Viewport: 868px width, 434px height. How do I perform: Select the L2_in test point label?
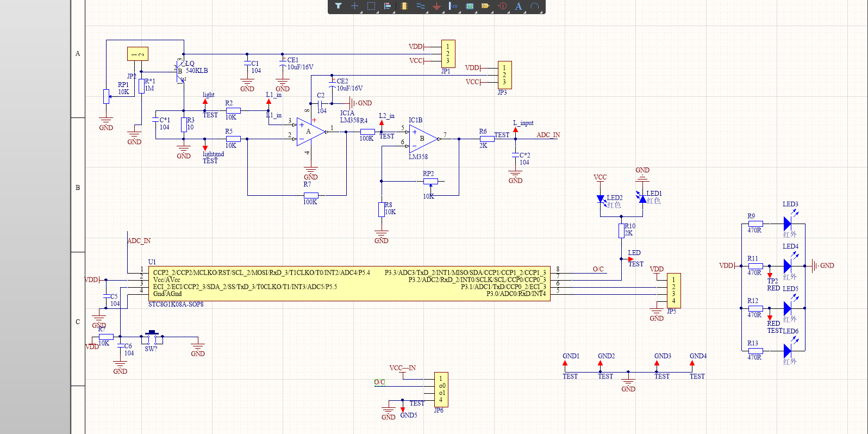point(386,116)
